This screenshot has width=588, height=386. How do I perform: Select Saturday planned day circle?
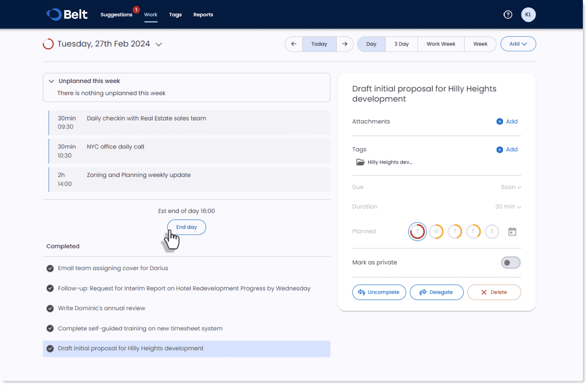pyautogui.click(x=492, y=231)
